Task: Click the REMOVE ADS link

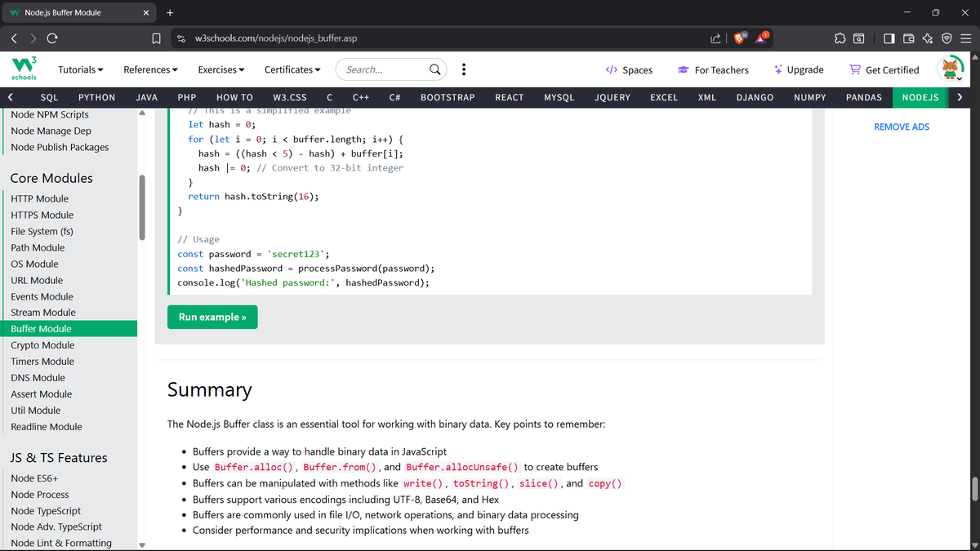Action: (x=902, y=127)
